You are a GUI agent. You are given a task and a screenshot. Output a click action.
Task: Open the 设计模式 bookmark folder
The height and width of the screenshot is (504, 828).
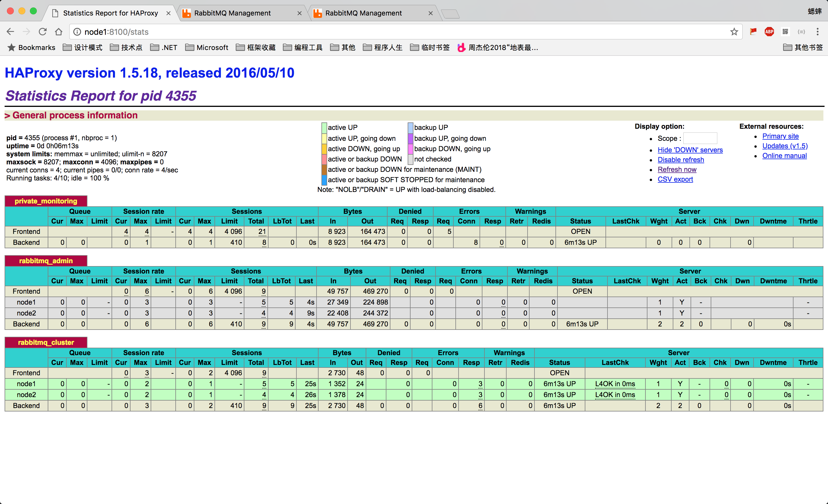pos(83,47)
